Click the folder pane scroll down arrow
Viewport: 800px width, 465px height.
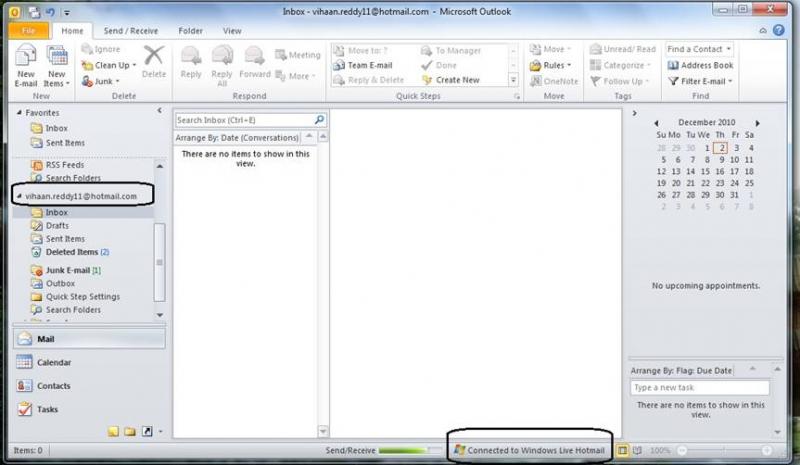click(160, 315)
